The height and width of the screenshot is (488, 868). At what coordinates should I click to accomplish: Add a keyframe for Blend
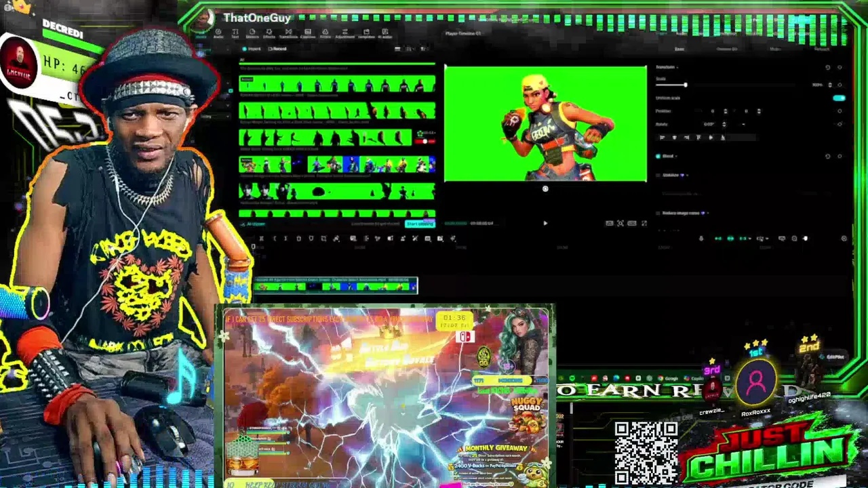coord(840,156)
